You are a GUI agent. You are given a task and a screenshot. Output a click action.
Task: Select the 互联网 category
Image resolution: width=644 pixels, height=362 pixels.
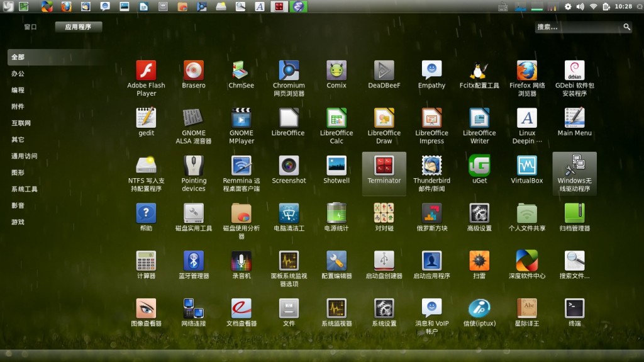pos(21,123)
